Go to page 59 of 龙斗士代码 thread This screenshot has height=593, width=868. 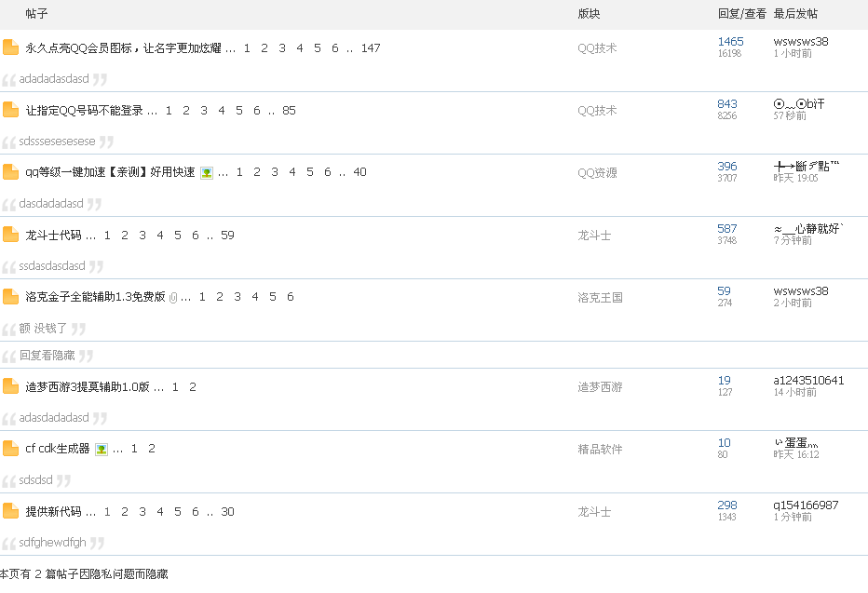[x=227, y=236]
